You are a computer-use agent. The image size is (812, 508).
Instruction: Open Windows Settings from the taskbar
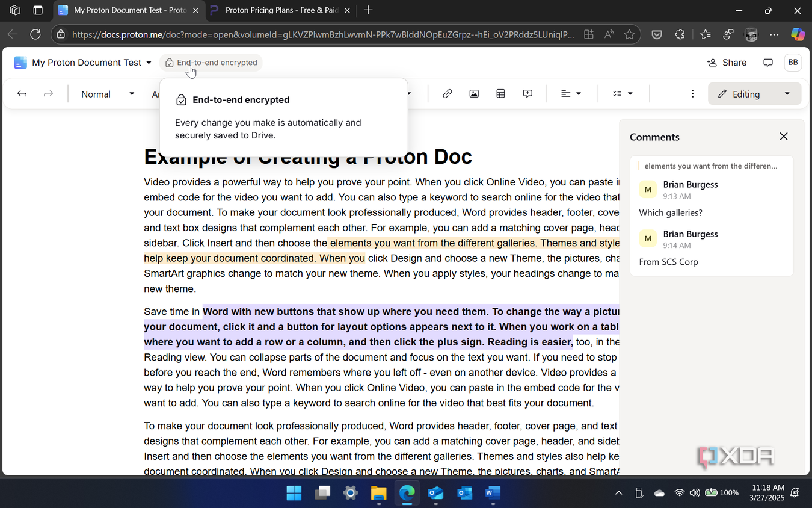click(x=351, y=494)
